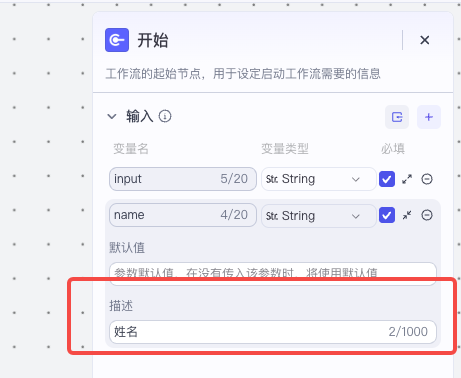Delete the name variable using minus icon
This screenshot has width=461, height=378.
click(x=427, y=215)
